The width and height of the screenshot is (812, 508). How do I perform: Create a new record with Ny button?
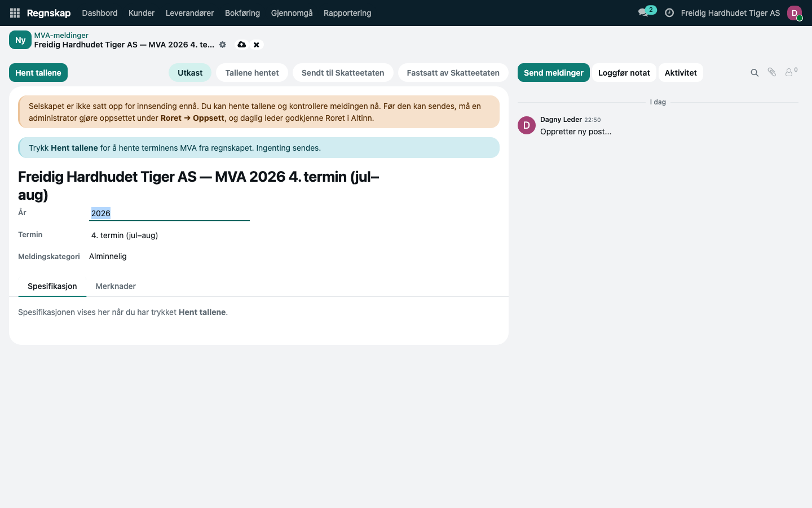pos(20,40)
